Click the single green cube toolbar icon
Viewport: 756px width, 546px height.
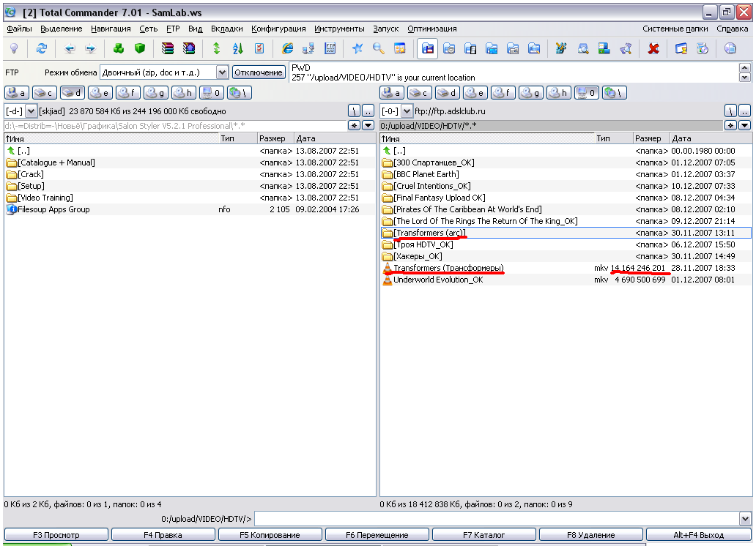click(x=140, y=49)
